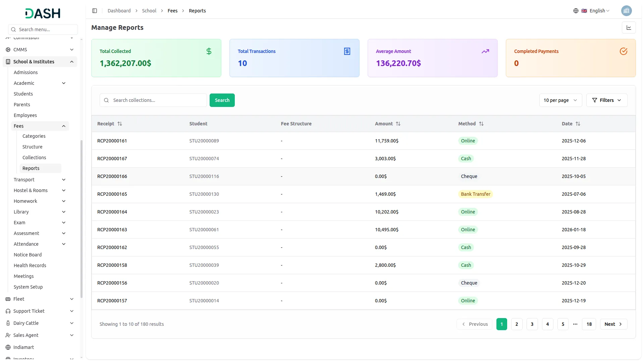The image size is (644, 362).
Task: Go to the Next results page
Action: (613, 324)
